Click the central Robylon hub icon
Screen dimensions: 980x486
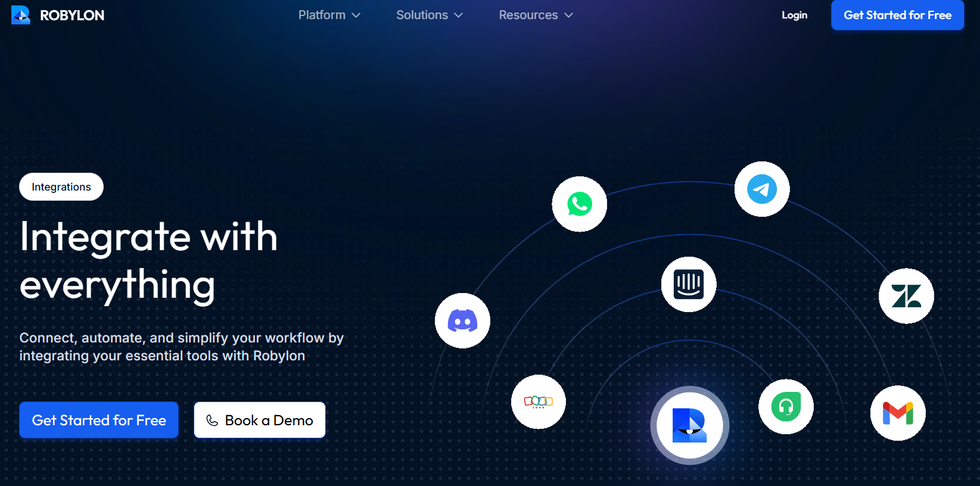pyautogui.click(x=690, y=426)
